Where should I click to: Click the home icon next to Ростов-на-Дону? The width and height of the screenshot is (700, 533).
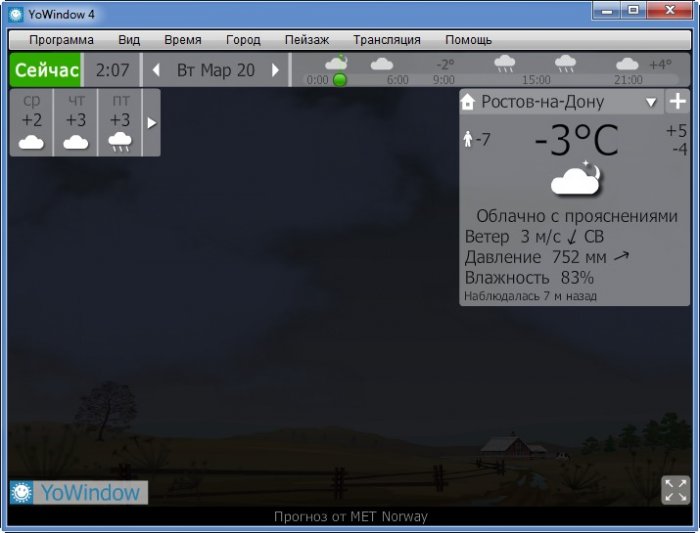(x=468, y=102)
